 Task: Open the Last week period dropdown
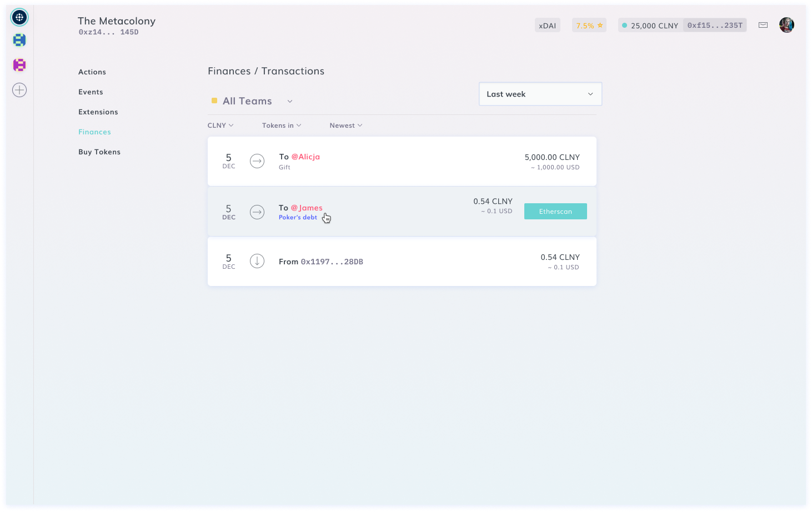pos(540,94)
